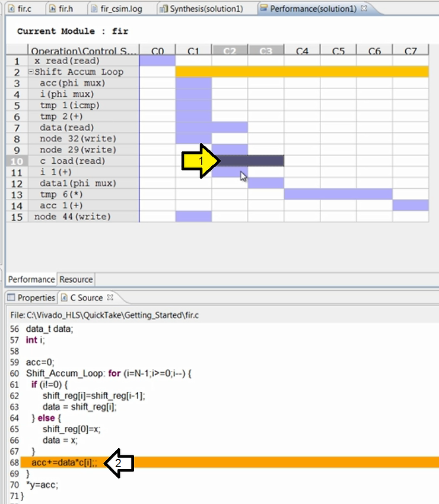Select the data(read) operation row
The width and height of the screenshot is (439, 504).
tap(84, 128)
